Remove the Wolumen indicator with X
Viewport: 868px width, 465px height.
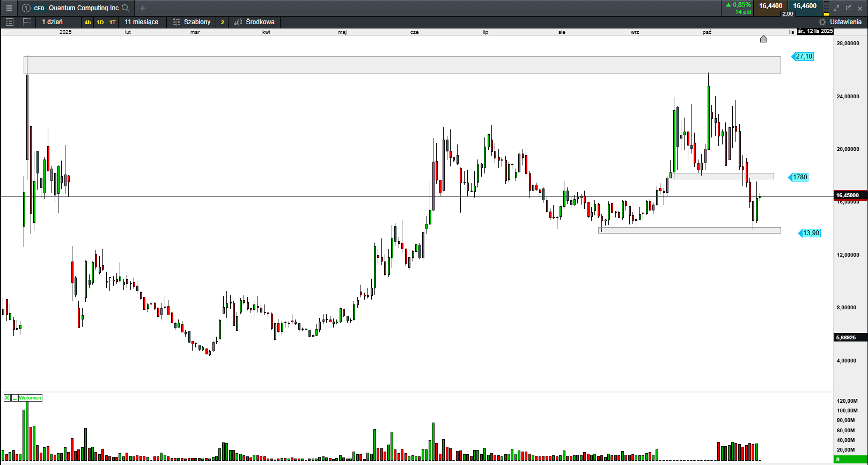point(7,398)
